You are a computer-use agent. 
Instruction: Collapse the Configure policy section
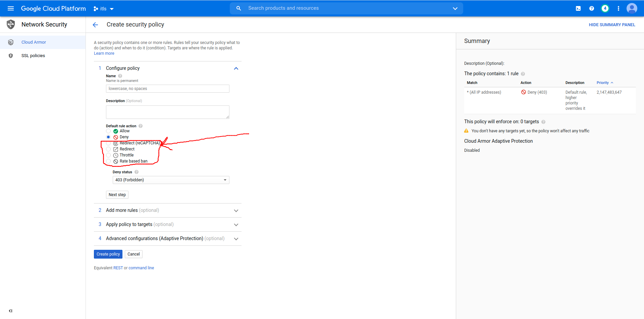[236, 69]
